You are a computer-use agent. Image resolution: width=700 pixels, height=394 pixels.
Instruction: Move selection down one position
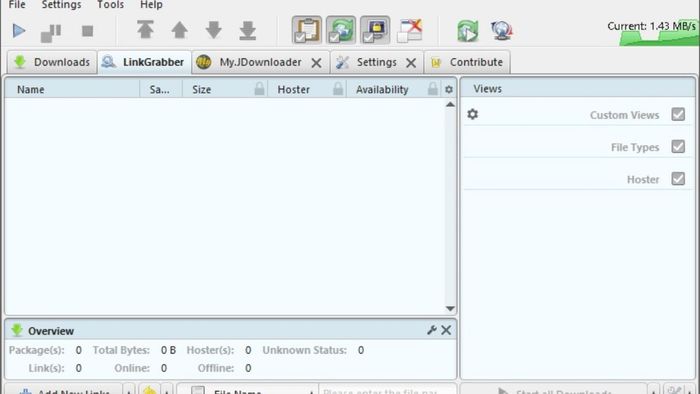(x=213, y=30)
